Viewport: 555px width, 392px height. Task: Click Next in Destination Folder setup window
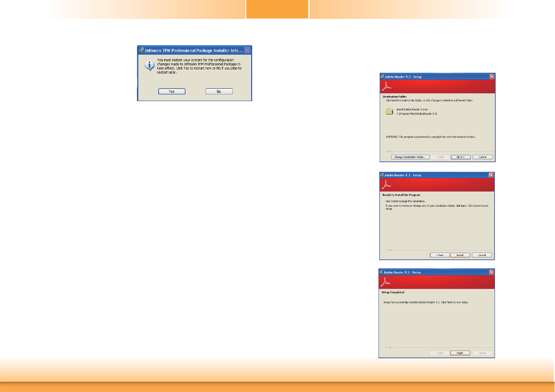point(460,157)
